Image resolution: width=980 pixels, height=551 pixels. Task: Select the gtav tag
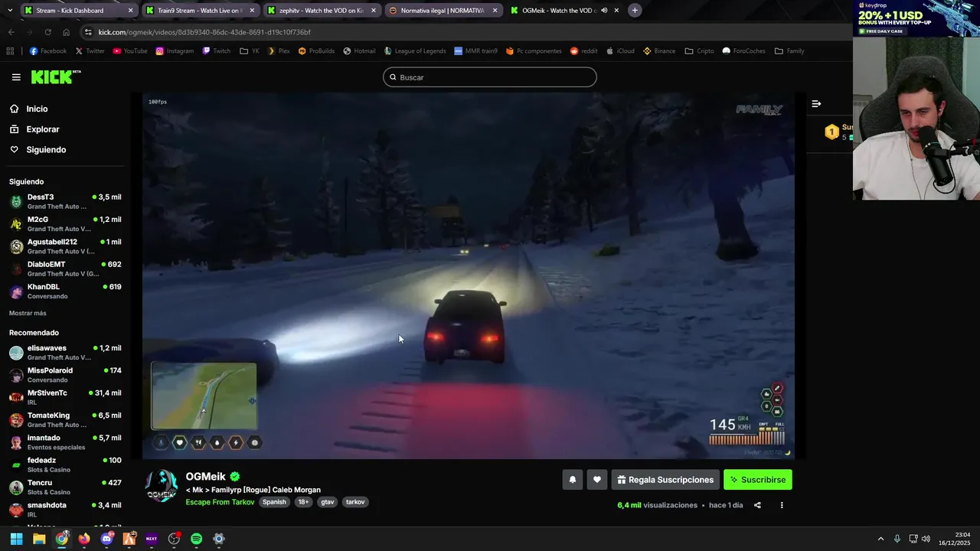(328, 502)
